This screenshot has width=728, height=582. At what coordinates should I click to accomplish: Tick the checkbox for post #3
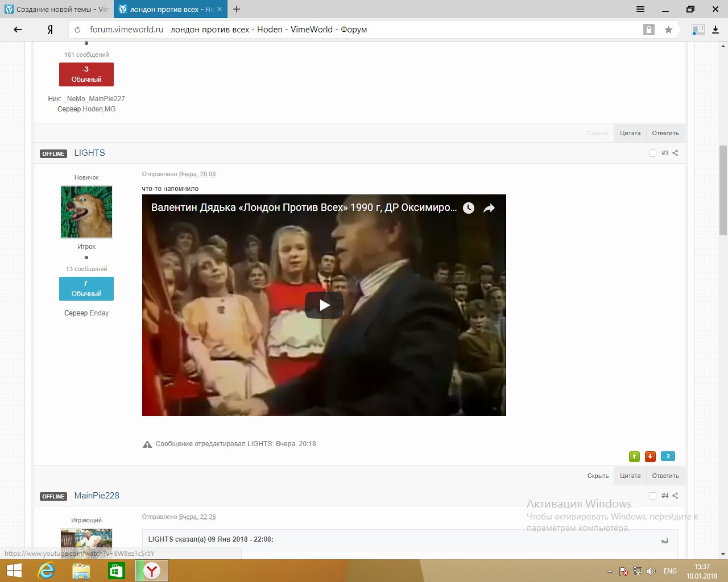652,153
